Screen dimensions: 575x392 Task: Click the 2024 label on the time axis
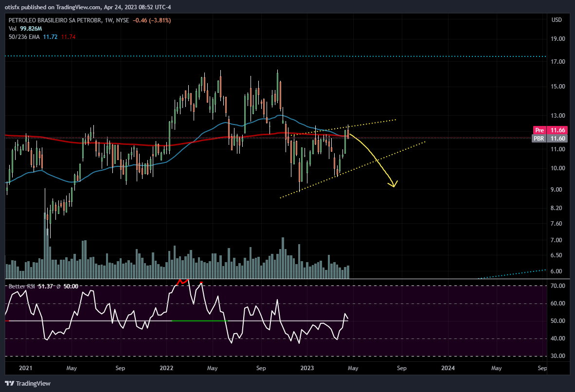coord(448,368)
